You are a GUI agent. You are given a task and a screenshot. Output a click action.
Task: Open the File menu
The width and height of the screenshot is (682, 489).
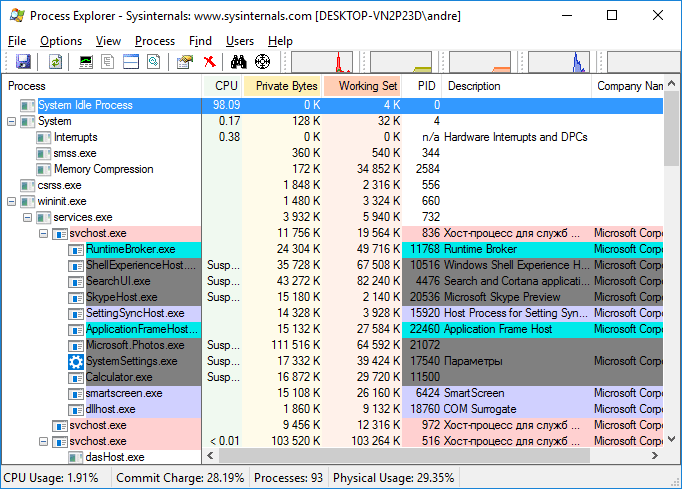pyautogui.click(x=17, y=41)
